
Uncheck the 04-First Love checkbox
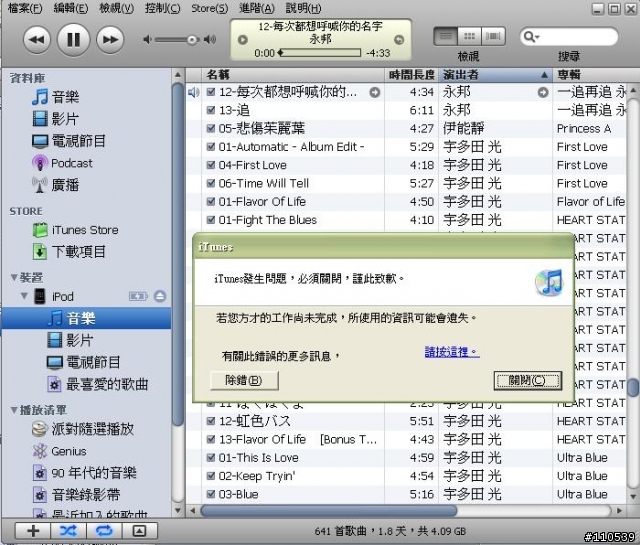(x=211, y=165)
